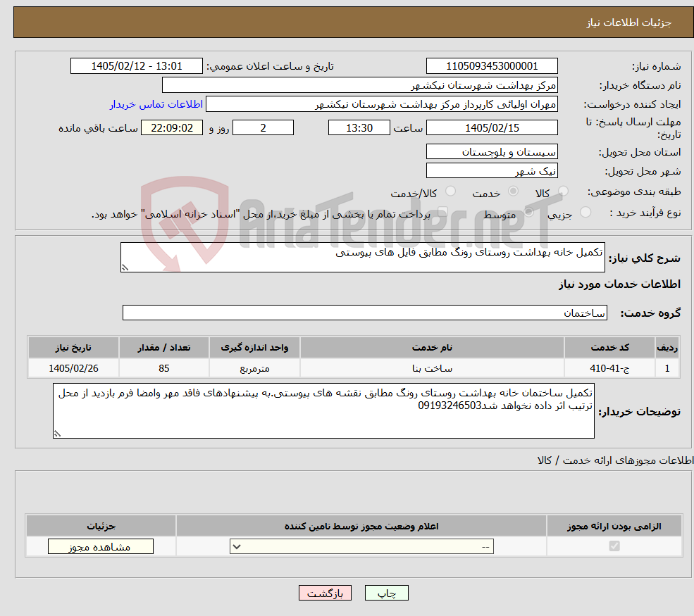Click the request creator field
Image resolution: width=694 pixels, height=616 pixels.
click(381, 104)
